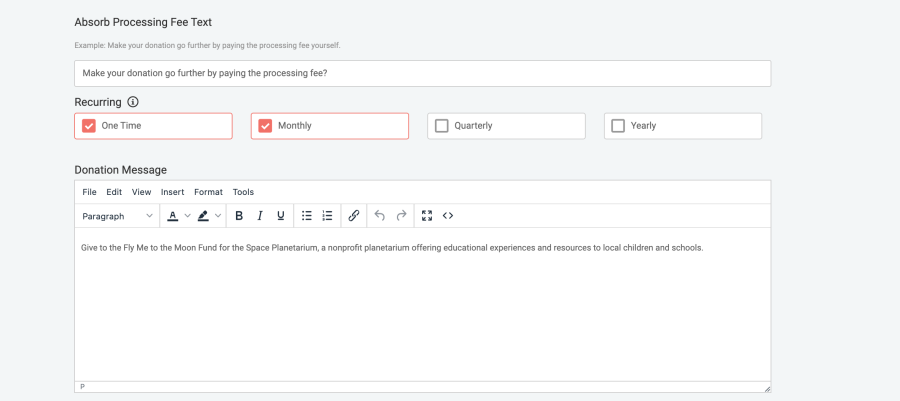Uncheck the One Time recurring option
Image resolution: width=900 pixels, height=401 pixels.
(89, 126)
